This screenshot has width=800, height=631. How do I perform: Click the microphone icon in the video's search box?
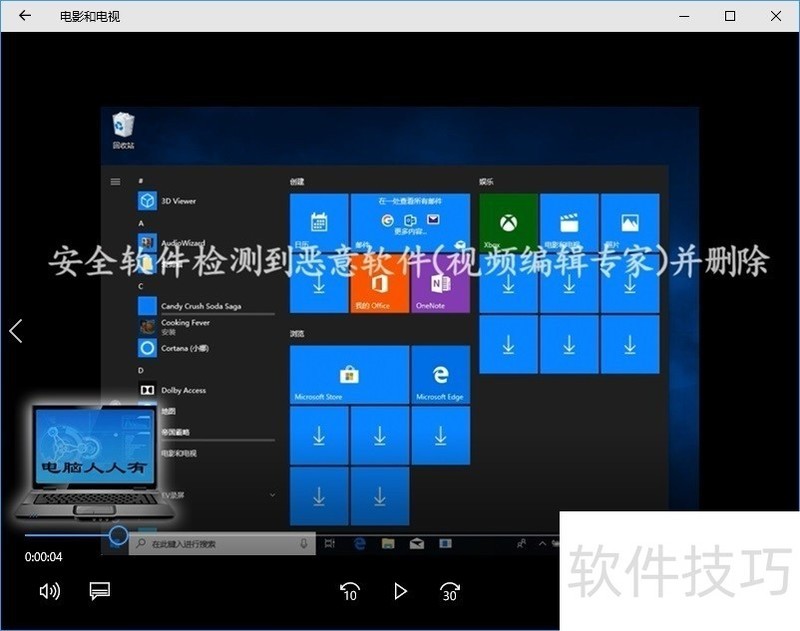point(304,544)
